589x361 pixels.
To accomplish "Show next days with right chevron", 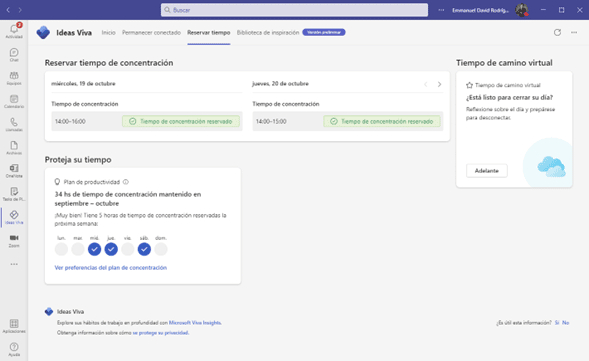I will tap(439, 84).
